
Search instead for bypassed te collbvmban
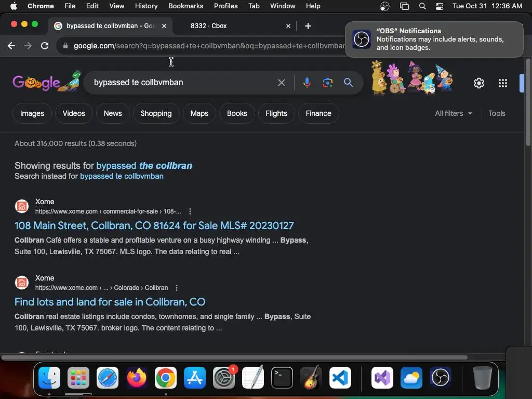pyautogui.click(x=122, y=176)
